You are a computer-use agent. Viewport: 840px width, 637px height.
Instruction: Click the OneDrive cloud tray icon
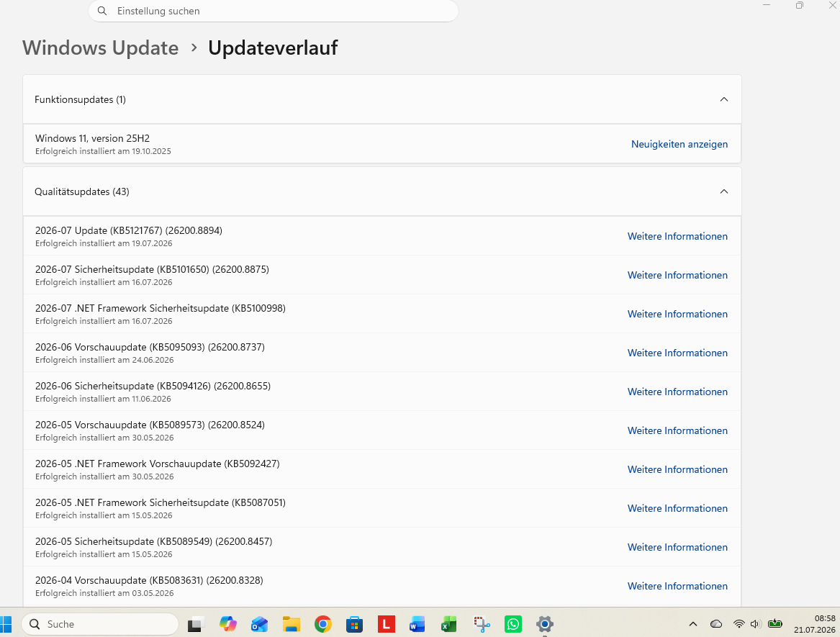tap(715, 624)
